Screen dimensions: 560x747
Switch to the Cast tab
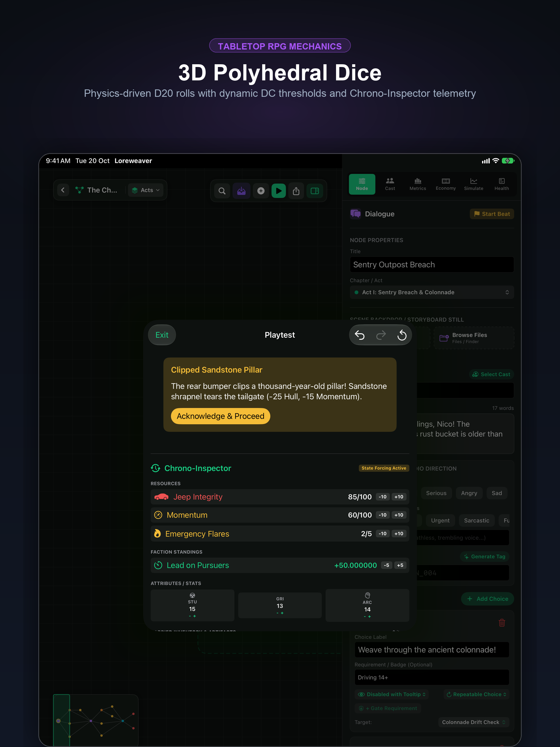pyautogui.click(x=390, y=184)
